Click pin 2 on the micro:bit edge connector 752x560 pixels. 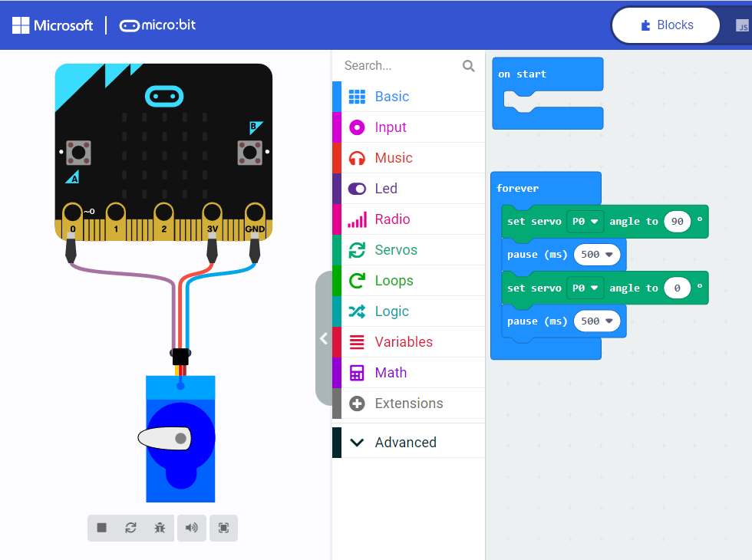point(163,221)
